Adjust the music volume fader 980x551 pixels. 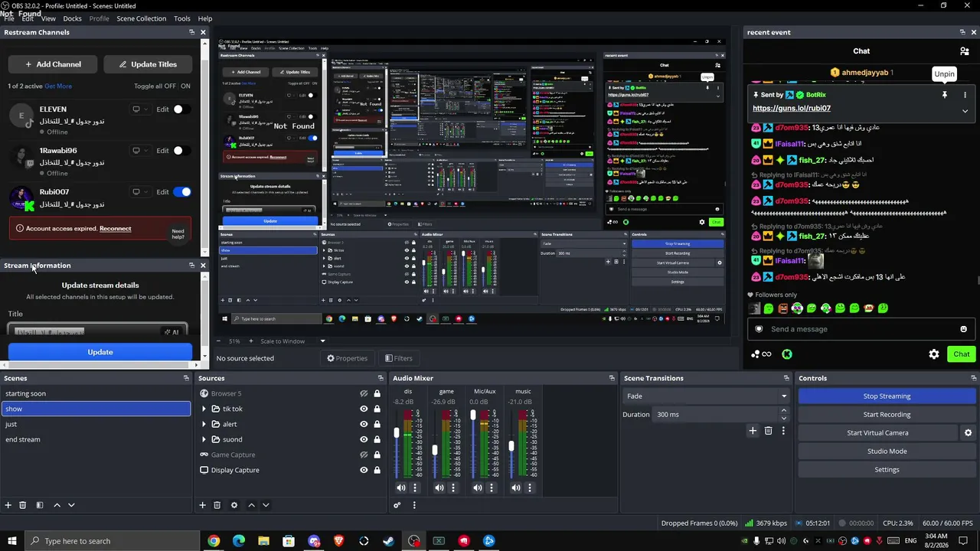511,446
